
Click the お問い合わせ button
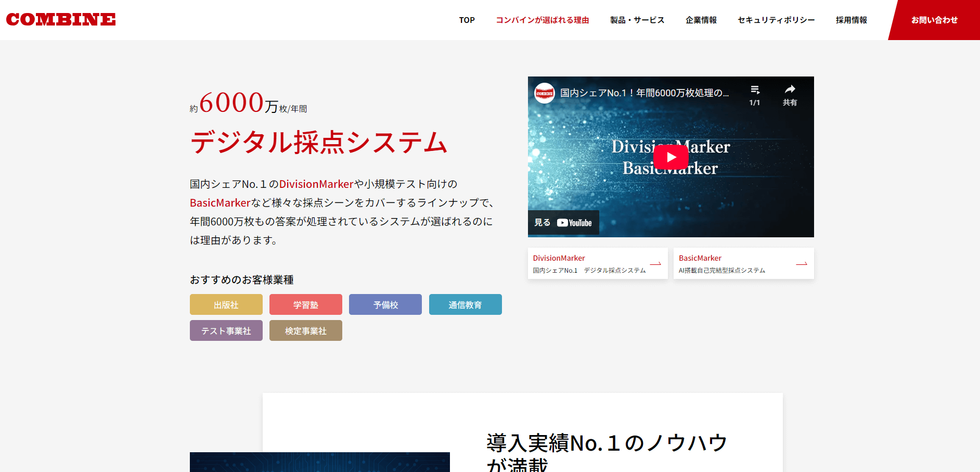(x=934, y=20)
